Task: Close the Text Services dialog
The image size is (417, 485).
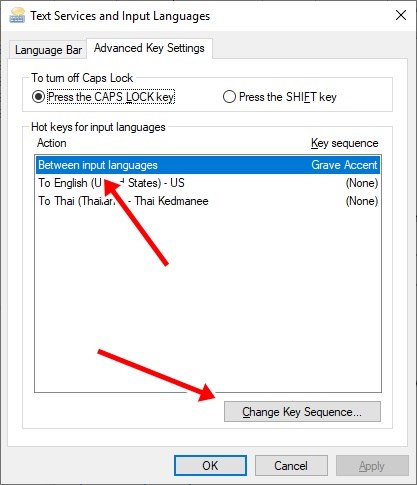Action: click(x=401, y=15)
